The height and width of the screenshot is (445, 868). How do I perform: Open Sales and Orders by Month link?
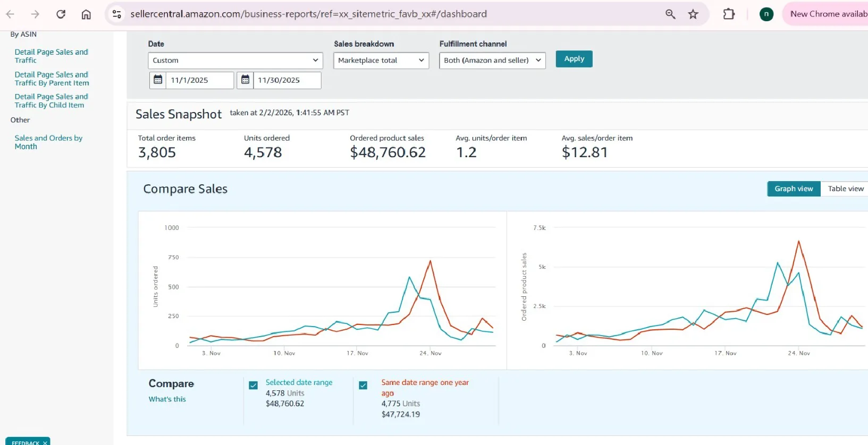point(48,142)
